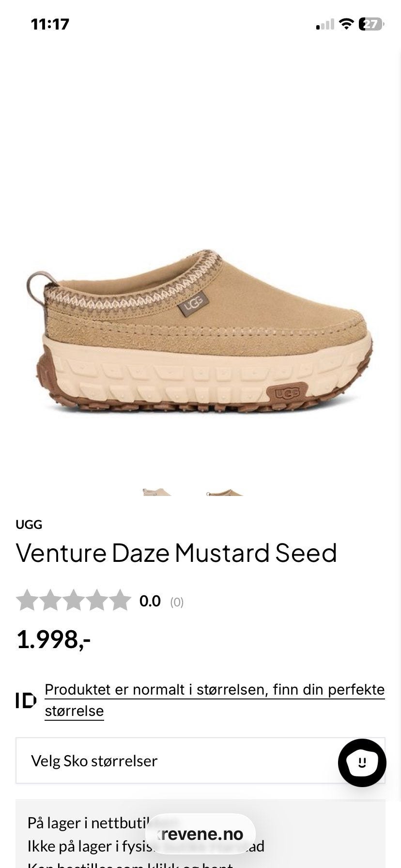Screen dimensions: 401x868
Task: Tap the 0.0 rating score
Action: coord(150,601)
